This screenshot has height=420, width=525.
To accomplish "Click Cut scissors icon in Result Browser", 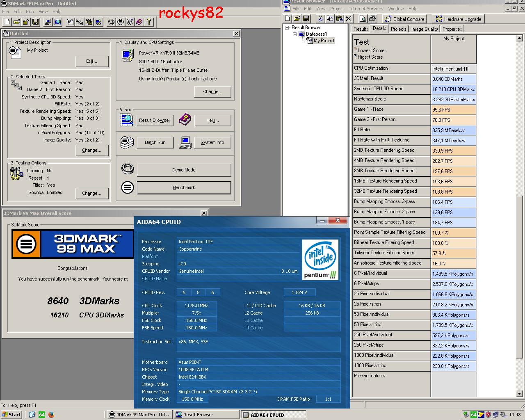I will coord(320,18).
